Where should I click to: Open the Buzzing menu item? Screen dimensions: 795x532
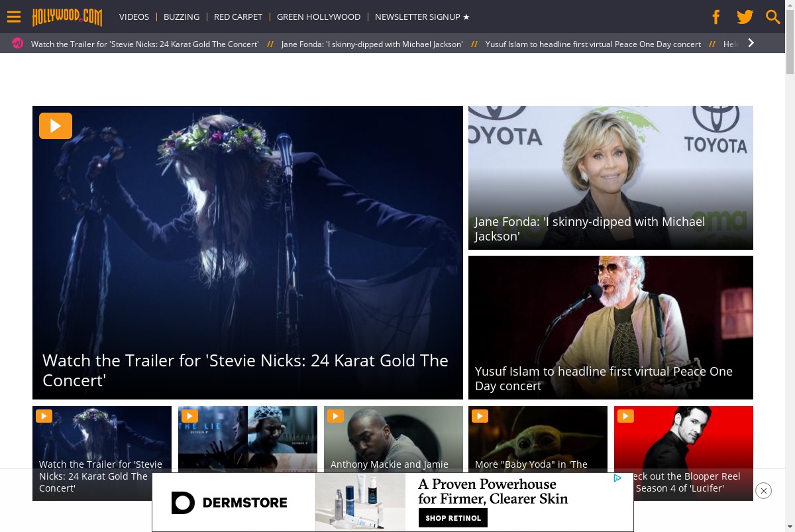coord(182,17)
